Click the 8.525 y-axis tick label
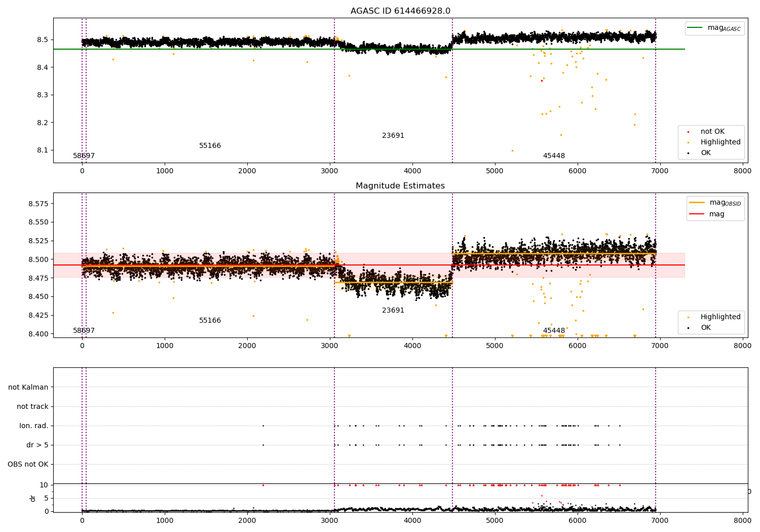The height and width of the screenshot is (532, 760). coord(39,241)
